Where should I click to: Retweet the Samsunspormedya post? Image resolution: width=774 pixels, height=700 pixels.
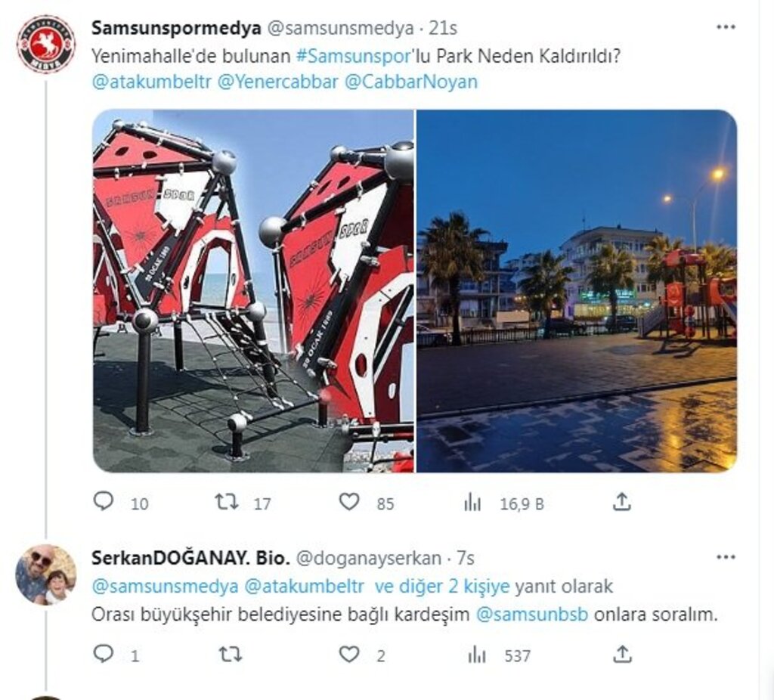pos(227,502)
